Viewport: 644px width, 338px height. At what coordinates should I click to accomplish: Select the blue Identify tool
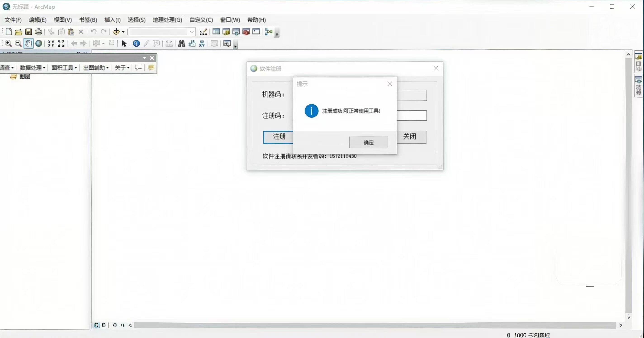point(136,43)
